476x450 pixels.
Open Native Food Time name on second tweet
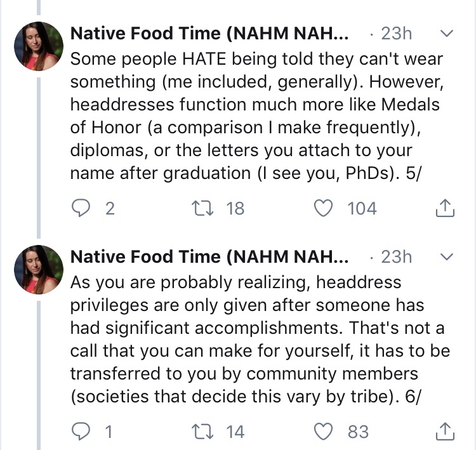(209, 257)
